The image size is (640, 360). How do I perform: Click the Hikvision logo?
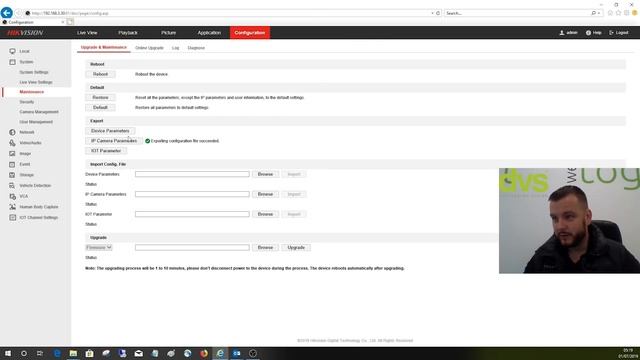[x=25, y=33]
